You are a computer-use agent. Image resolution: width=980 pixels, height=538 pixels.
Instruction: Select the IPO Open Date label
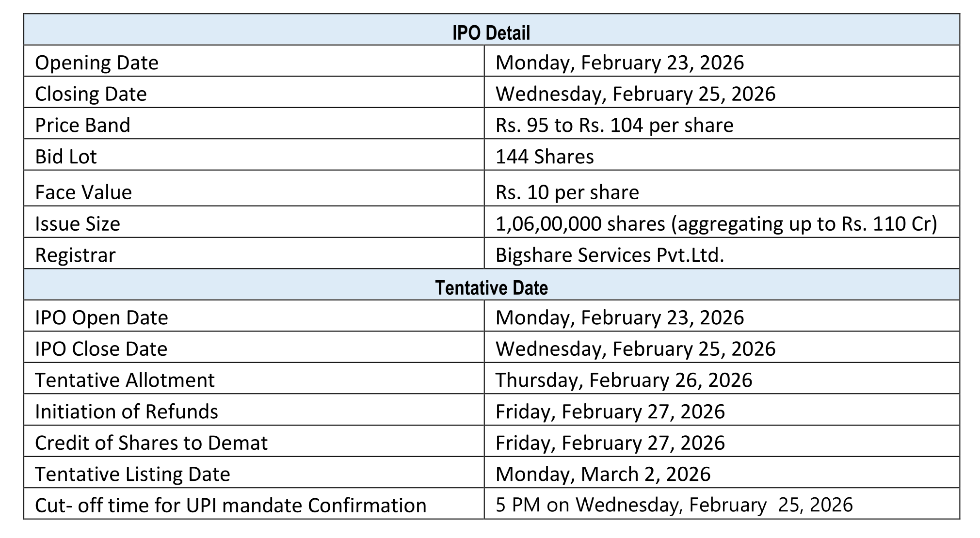point(101,317)
